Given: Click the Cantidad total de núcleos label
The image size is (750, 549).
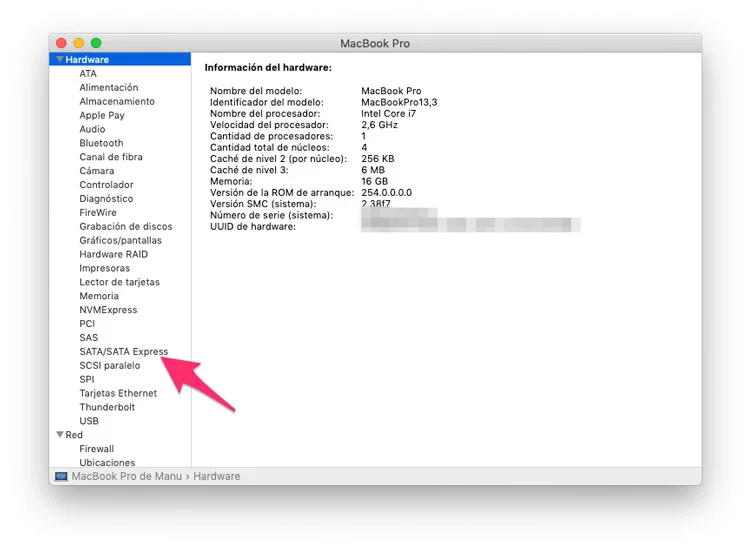Looking at the screenshot, I should [x=270, y=147].
